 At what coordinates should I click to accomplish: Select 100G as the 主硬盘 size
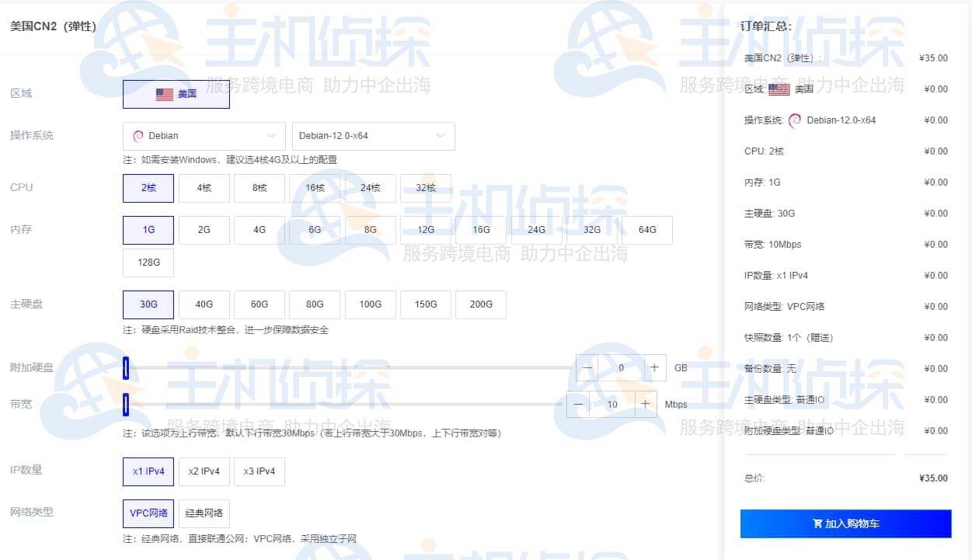371,304
